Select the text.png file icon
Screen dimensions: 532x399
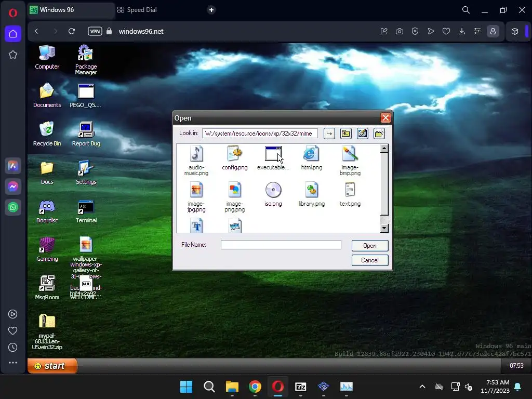pos(350,190)
